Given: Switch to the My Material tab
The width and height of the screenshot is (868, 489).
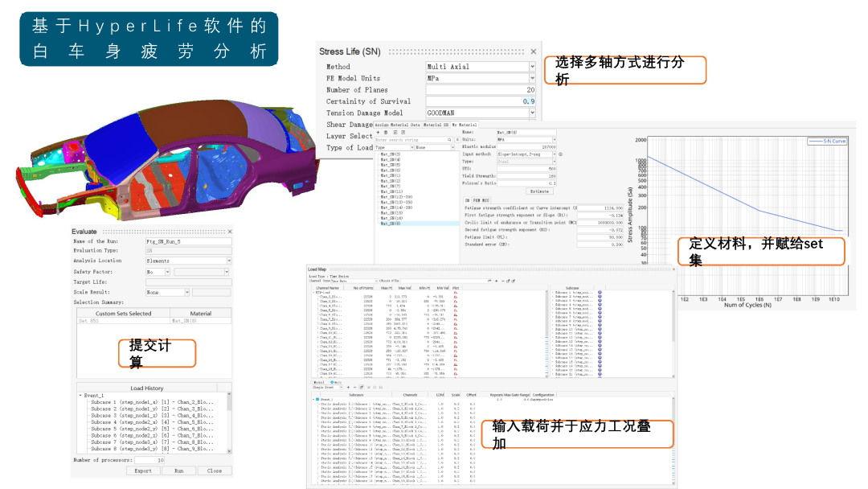Looking at the screenshot, I should pyautogui.click(x=465, y=125).
